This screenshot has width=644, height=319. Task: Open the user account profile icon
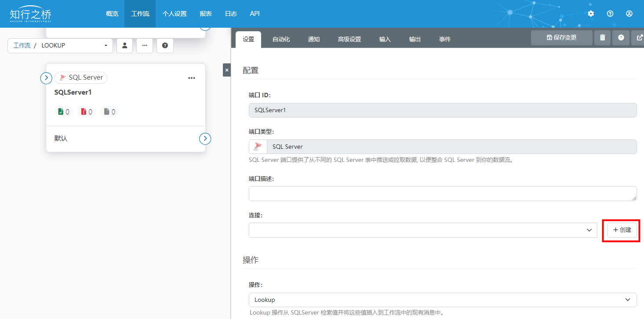[x=629, y=14]
